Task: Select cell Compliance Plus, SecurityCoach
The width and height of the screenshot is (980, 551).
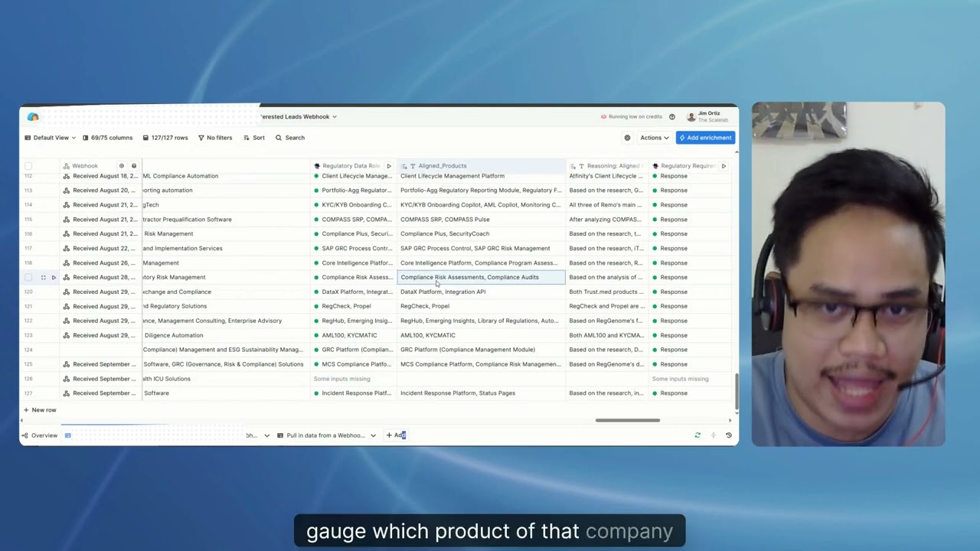Action: 481,234
